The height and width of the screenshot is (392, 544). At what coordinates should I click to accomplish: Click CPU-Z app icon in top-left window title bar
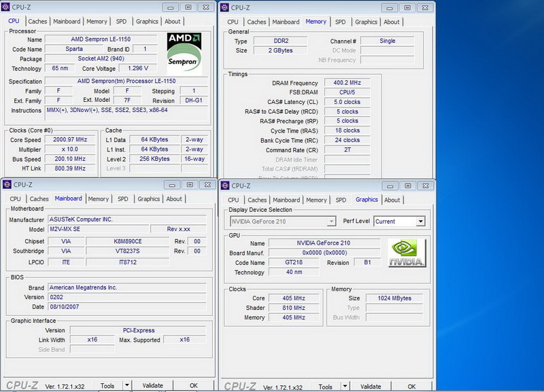[5, 7]
